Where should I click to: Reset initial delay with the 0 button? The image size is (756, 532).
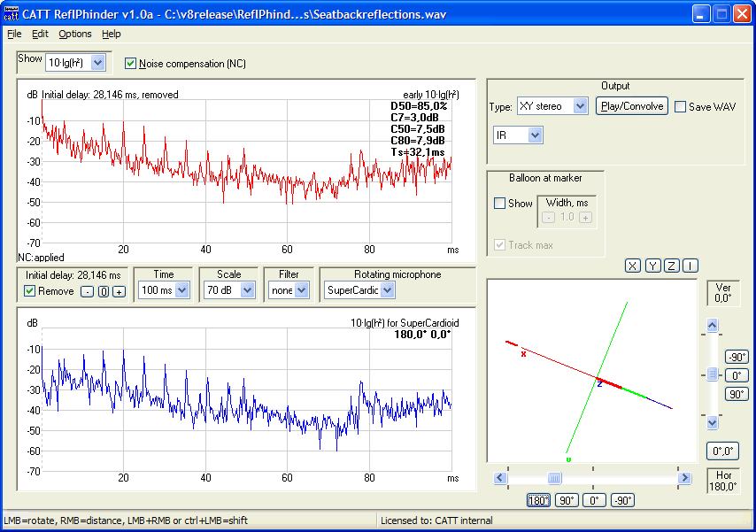coord(103,291)
